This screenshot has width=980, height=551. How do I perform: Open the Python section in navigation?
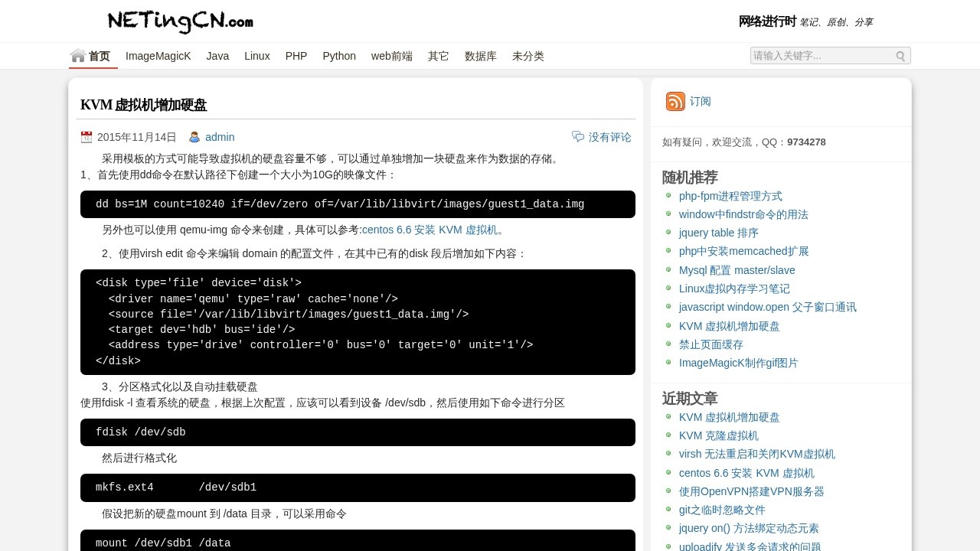coord(338,55)
